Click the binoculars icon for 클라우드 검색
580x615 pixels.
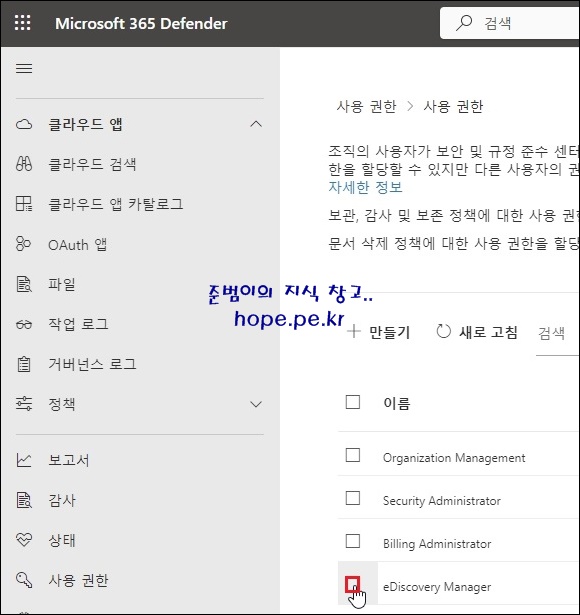tap(24, 164)
